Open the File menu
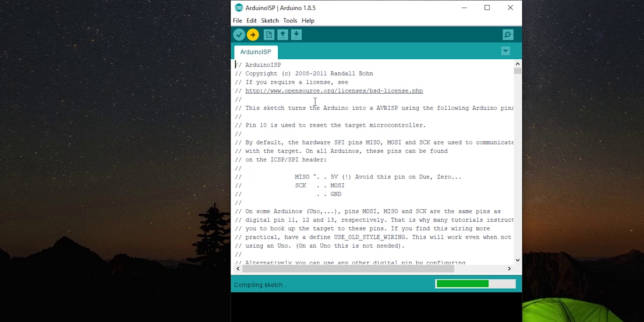 pyautogui.click(x=237, y=20)
